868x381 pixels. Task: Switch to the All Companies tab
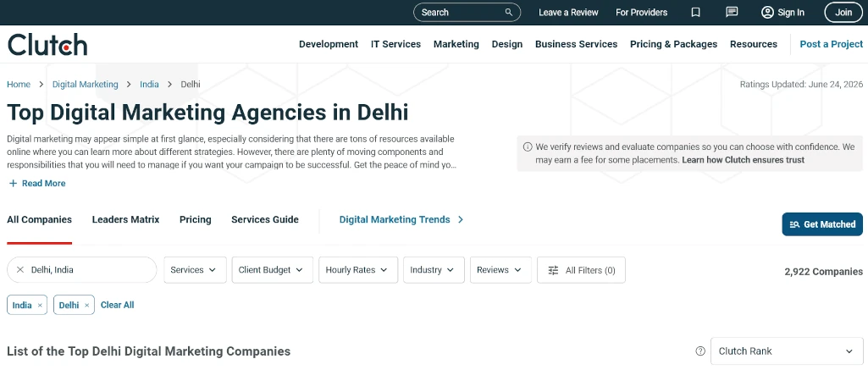point(39,220)
